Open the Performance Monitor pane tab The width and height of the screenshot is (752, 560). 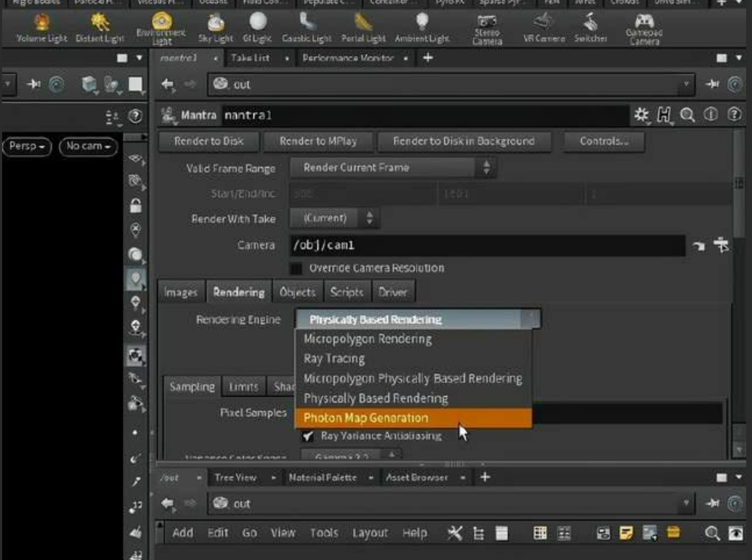[348, 58]
